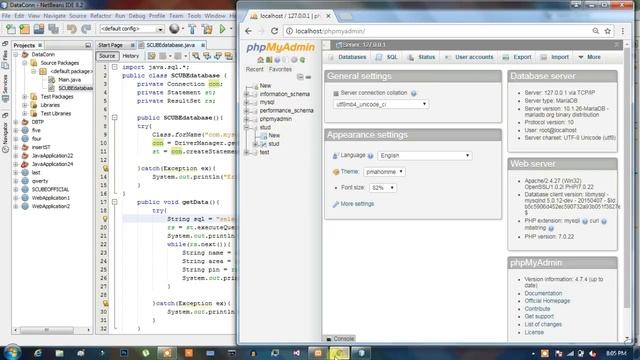Reload the browser page

[275, 31]
